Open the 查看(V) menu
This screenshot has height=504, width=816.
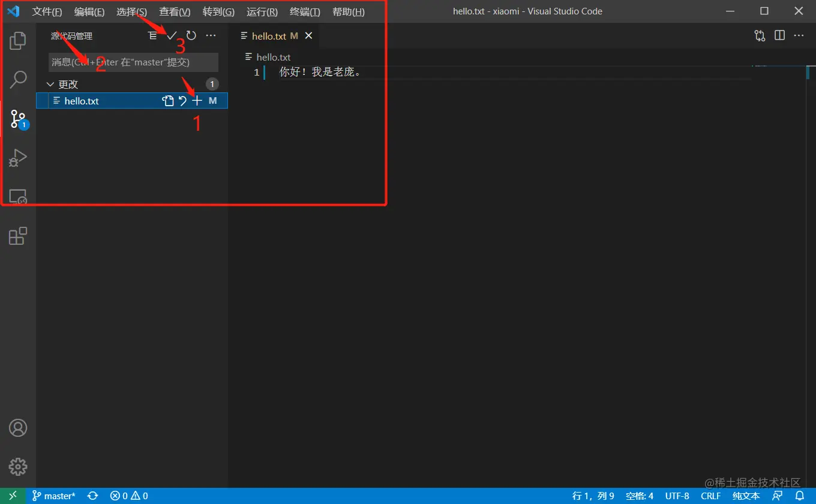[x=175, y=12]
